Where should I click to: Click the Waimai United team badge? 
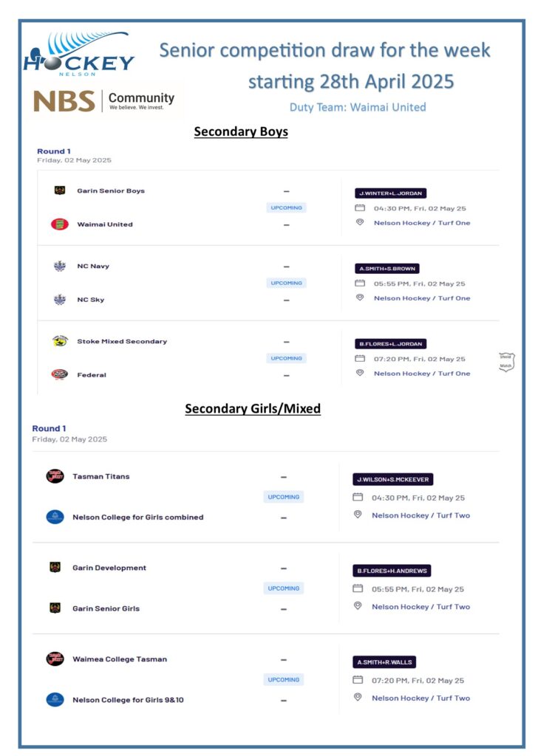click(x=60, y=224)
